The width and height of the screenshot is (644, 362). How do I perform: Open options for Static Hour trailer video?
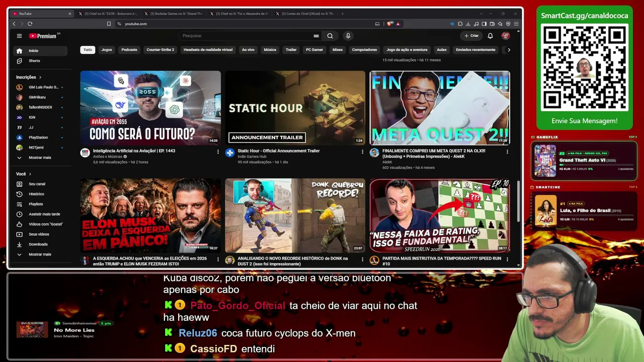pos(362,152)
